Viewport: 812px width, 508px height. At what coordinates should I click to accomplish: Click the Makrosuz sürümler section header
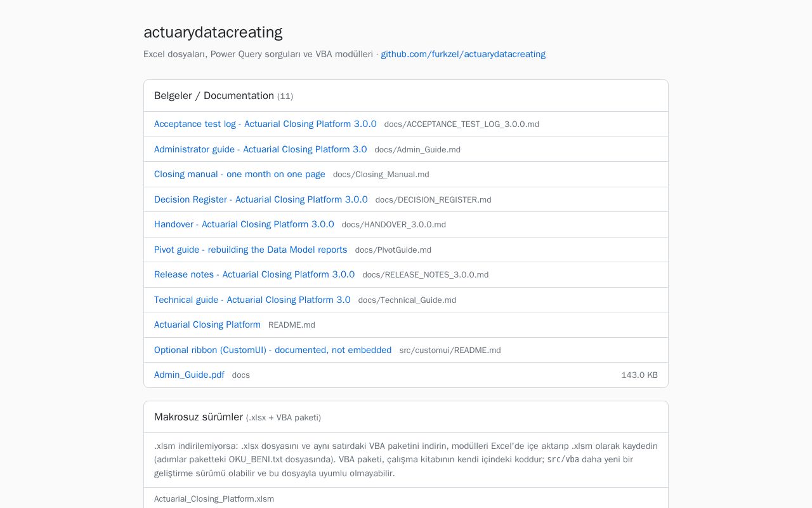click(199, 417)
